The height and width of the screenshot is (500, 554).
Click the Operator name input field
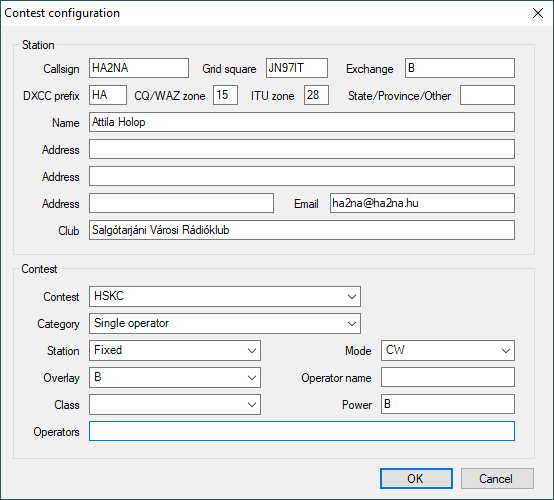448,377
